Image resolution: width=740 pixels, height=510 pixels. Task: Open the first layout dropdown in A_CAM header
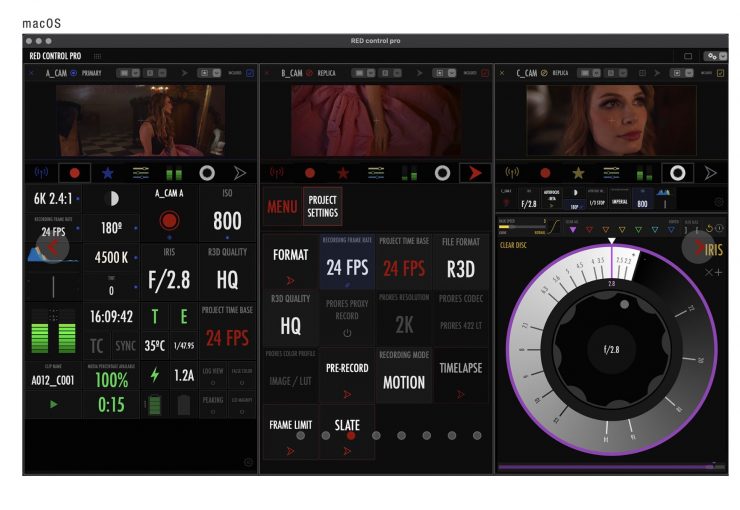(126, 73)
